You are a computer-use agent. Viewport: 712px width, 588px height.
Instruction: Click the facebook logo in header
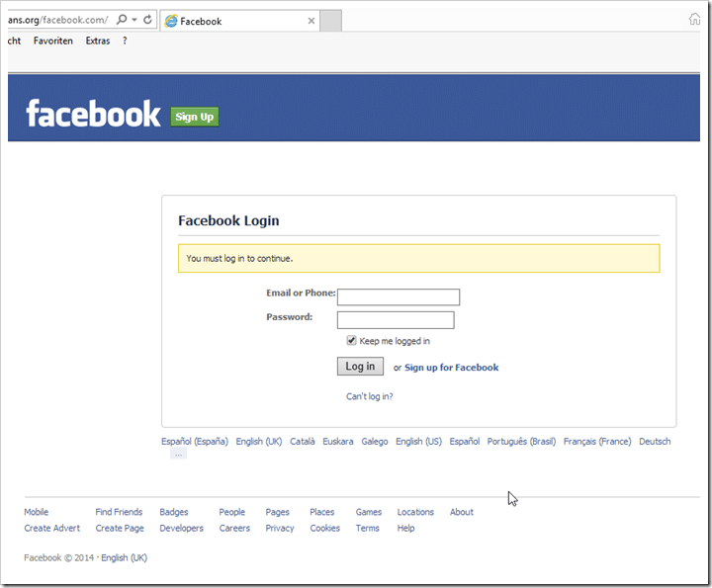[94, 114]
